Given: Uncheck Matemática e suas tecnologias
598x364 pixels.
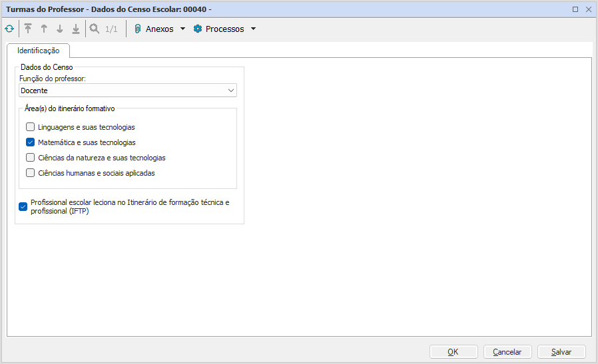Looking at the screenshot, I should 30,142.
